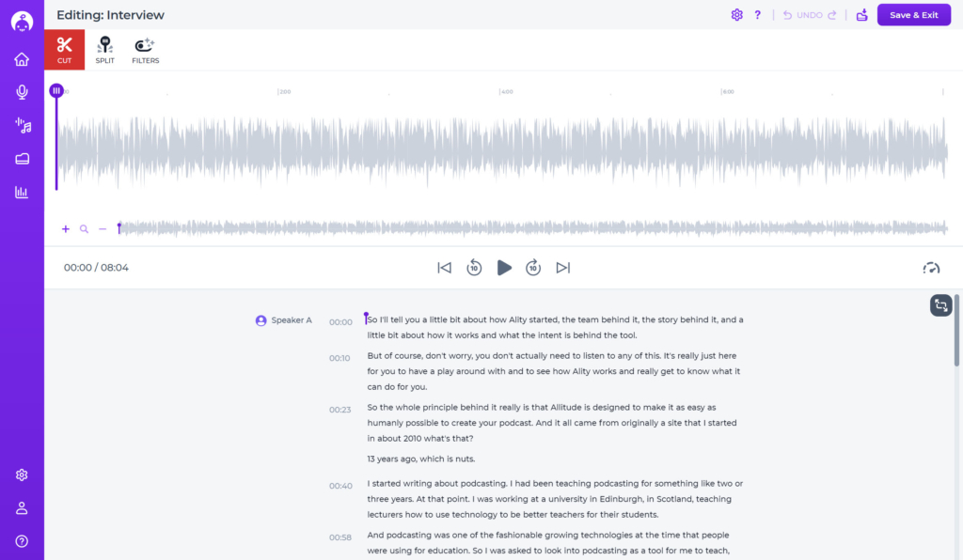Screen dimensions: 963x560
Task: Click the transcript scrollbar thumb
Action: [956, 330]
